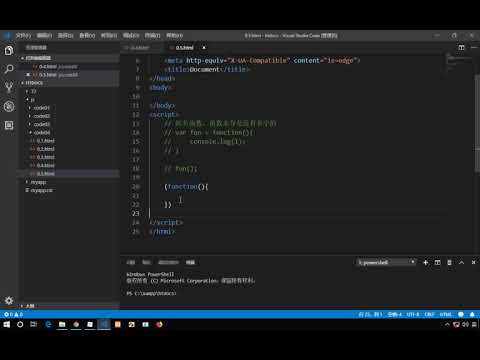The height and width of the screenshot is (360, 480).
Task: Open the File menu
Action: 23,35
